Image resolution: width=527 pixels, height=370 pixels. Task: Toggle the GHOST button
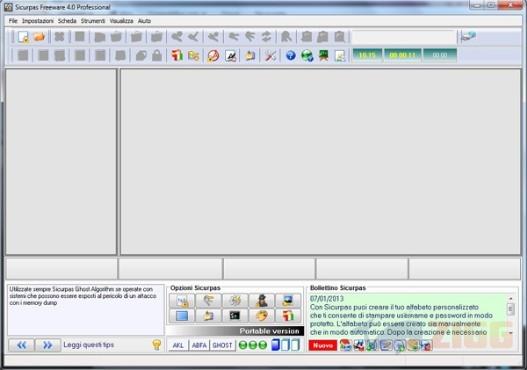tap(222, 345)
